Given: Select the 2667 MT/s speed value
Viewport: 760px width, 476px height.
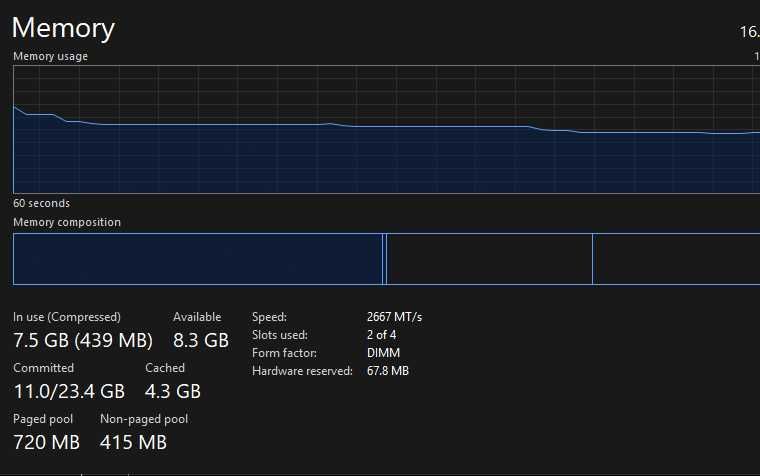Looking at the screenshot, I should coord(394,317).
